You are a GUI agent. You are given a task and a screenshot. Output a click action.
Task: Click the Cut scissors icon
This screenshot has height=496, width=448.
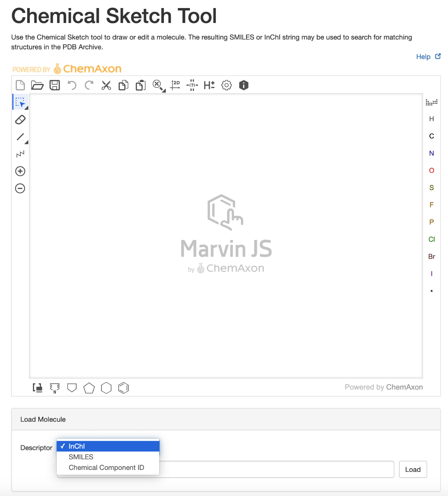[x=106, y=85]
